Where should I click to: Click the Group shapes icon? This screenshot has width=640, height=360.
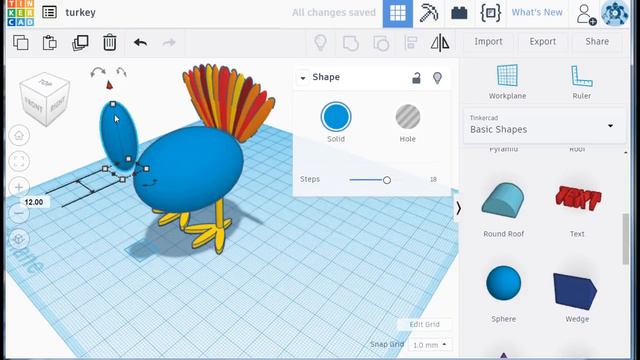(351, 43)
